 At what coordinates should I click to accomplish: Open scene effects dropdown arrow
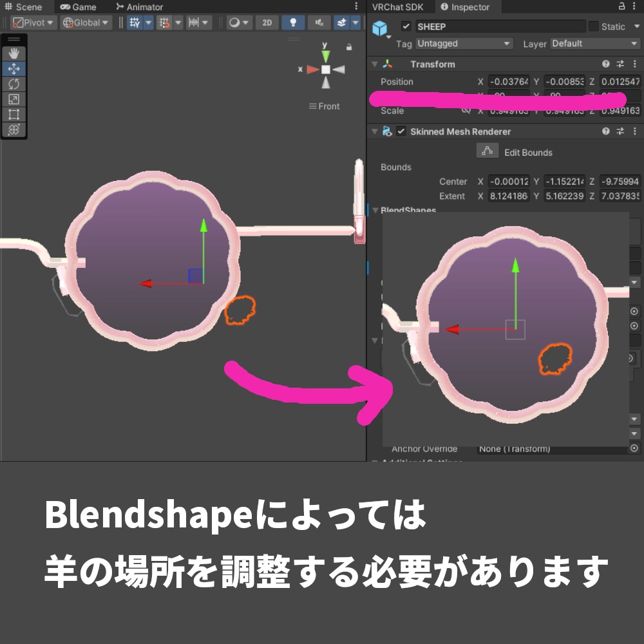(355, 23)
